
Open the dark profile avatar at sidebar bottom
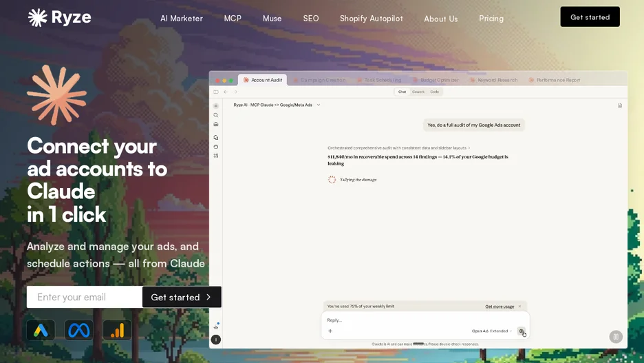coord(215,340)
